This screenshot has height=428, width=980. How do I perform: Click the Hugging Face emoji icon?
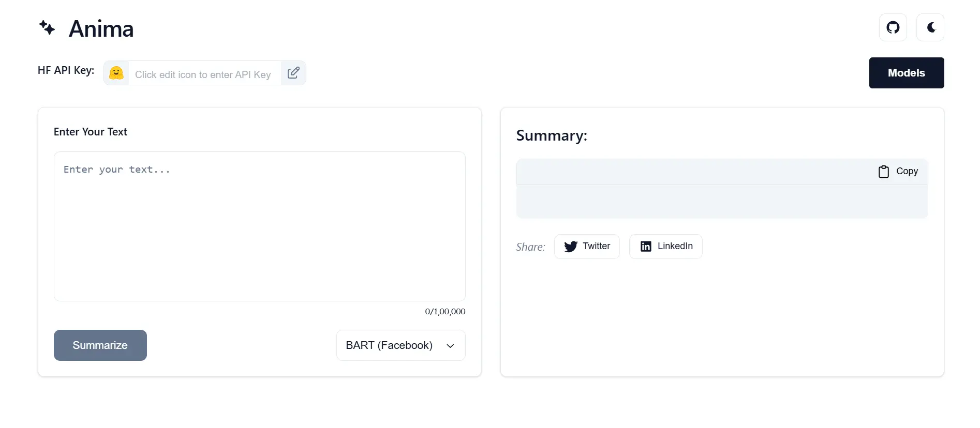click(116, 72)
